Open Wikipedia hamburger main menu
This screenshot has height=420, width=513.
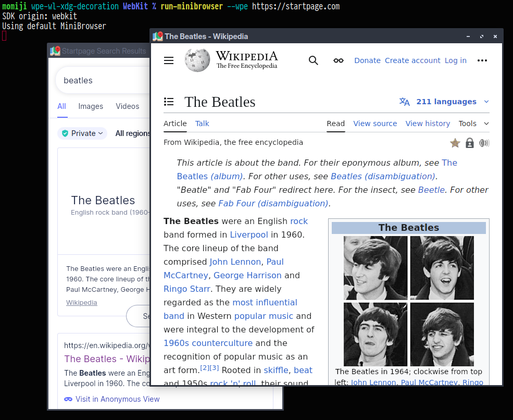[x=169, y=60]
